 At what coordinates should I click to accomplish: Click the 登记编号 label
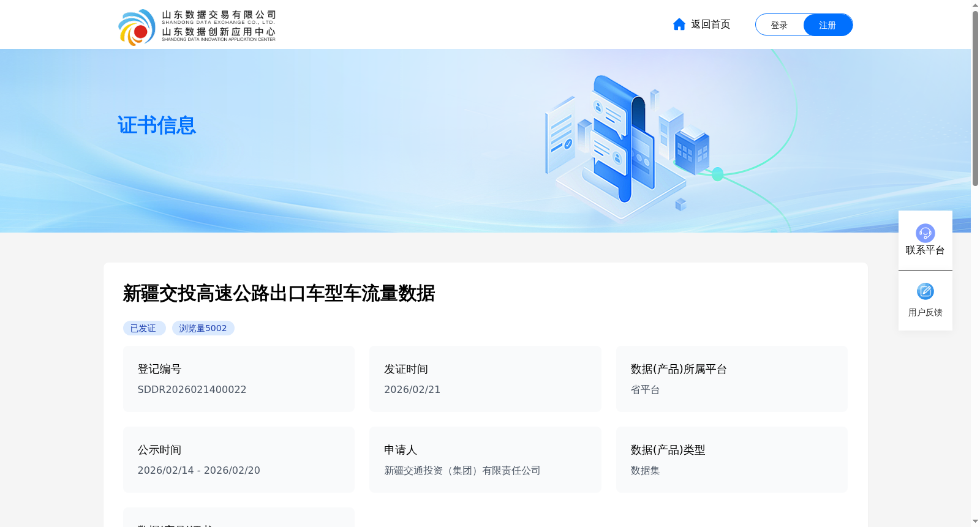[x=159, y=369]
